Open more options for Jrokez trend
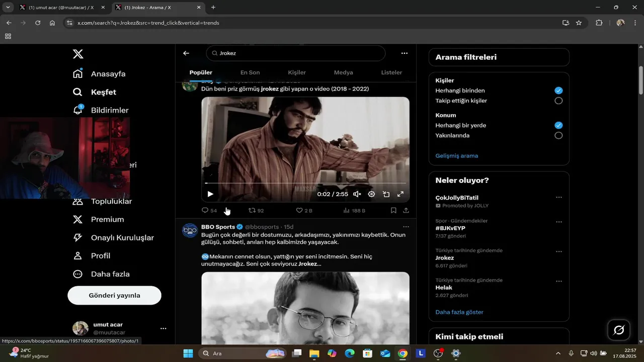 (x=558, y=251)
